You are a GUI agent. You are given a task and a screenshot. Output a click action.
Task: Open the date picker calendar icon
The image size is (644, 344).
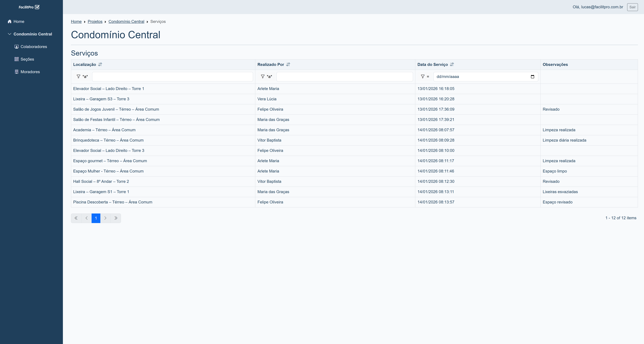532,77
